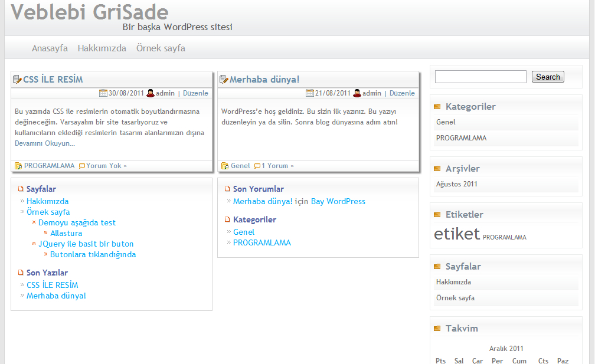Focus the sidebar search input field

[x=480, y=77]
